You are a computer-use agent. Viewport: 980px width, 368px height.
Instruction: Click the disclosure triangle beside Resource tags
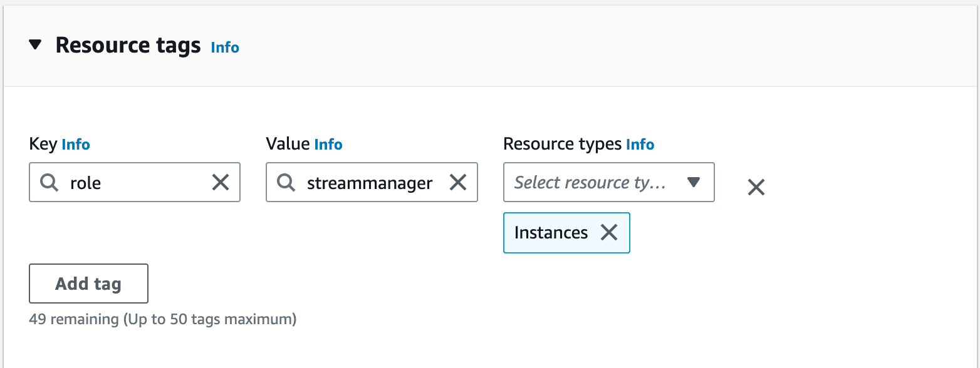pos(34,44)
